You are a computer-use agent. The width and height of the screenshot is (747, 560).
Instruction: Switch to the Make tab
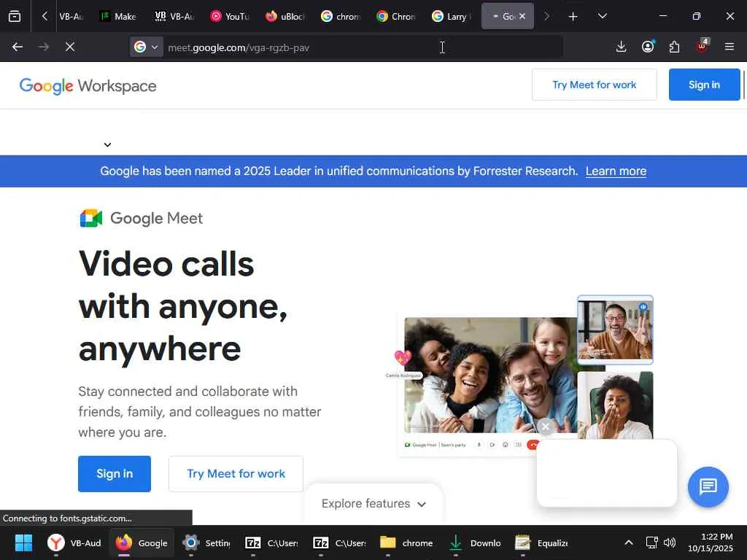pos(119,16)
